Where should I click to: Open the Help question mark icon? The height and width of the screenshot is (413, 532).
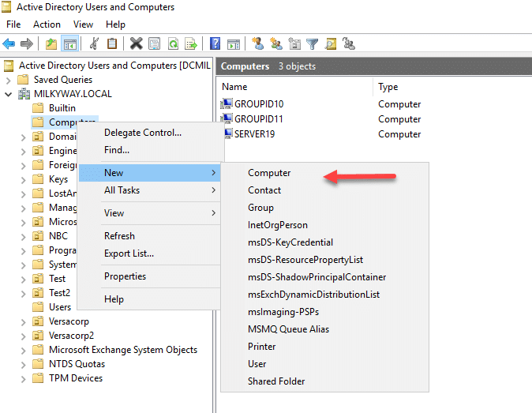215,43
